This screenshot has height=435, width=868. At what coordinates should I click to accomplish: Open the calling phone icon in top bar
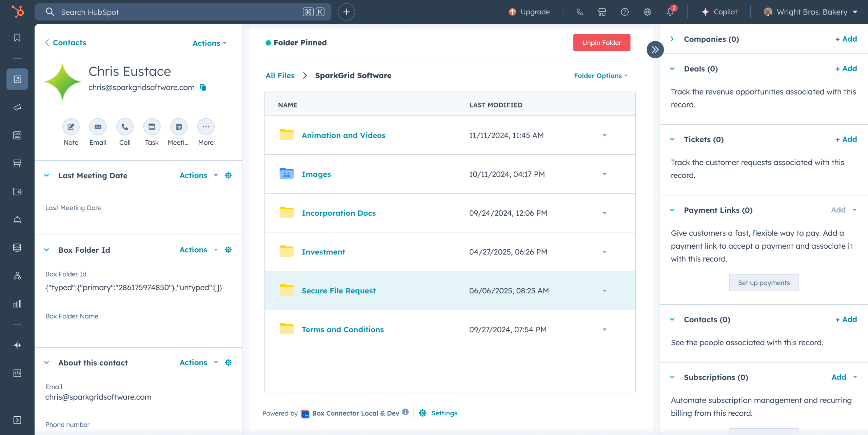(x=580, y=12)
